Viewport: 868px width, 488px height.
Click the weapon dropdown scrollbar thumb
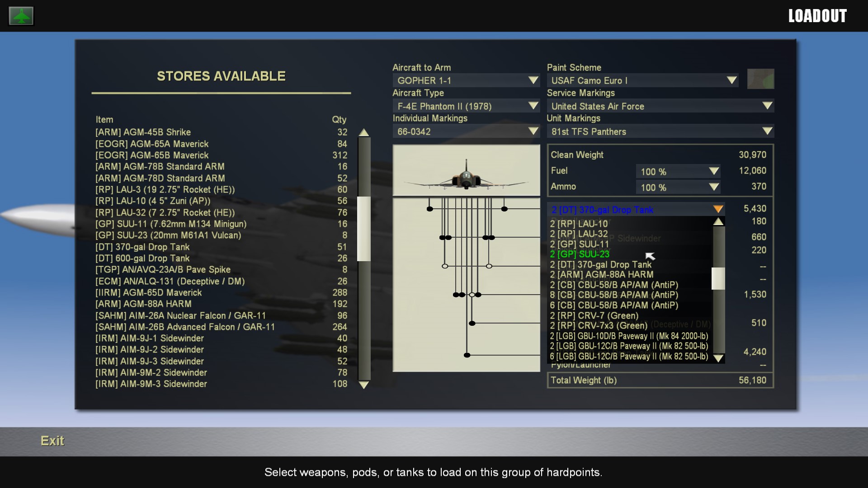[718, 278]
